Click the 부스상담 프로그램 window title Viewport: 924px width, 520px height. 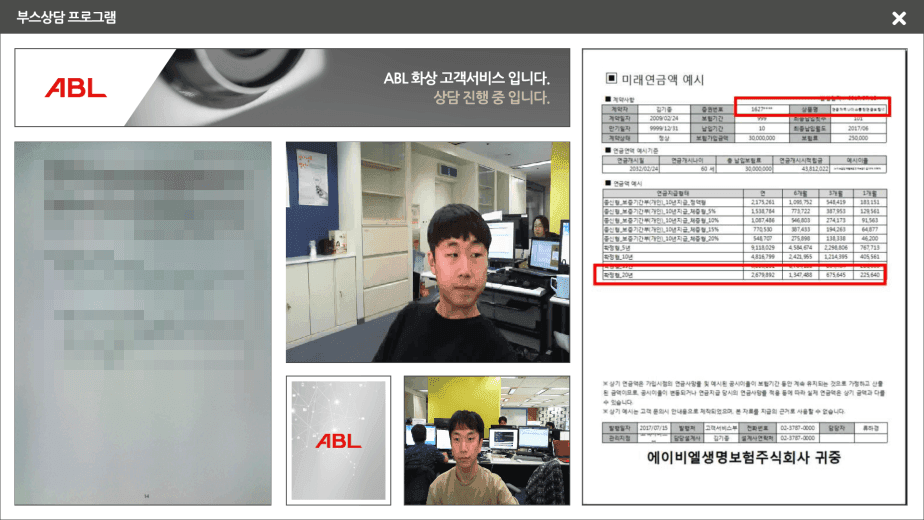66,17
